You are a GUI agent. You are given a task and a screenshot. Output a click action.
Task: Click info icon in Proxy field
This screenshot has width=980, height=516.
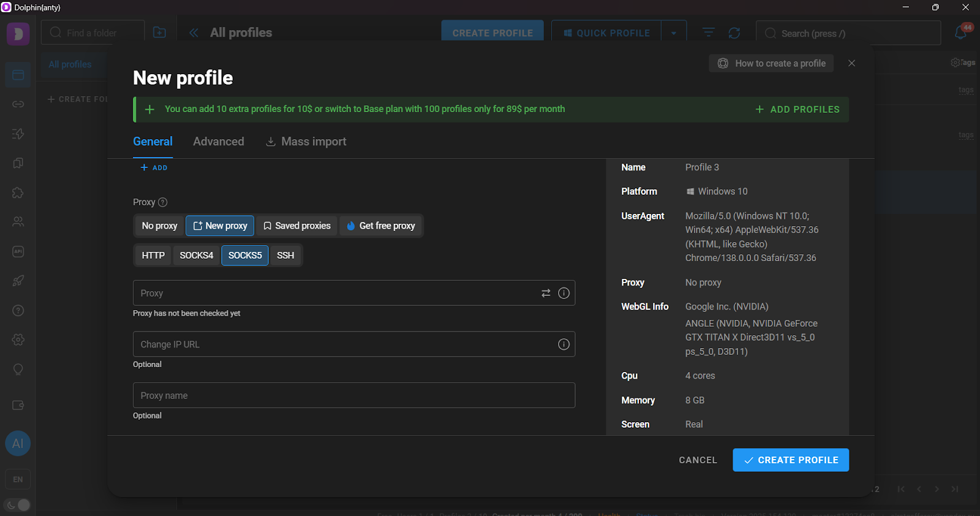pos(564,293)
